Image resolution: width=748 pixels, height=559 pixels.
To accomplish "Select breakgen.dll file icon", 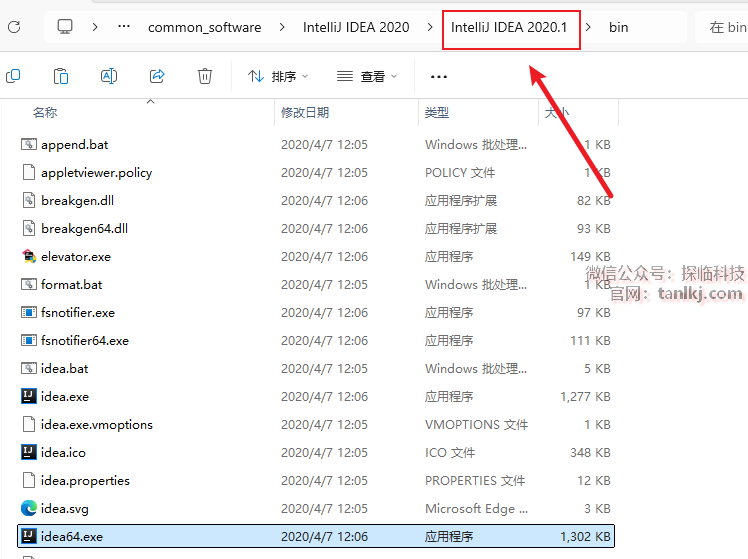I will pyautogui.click(x=29, y=200).
